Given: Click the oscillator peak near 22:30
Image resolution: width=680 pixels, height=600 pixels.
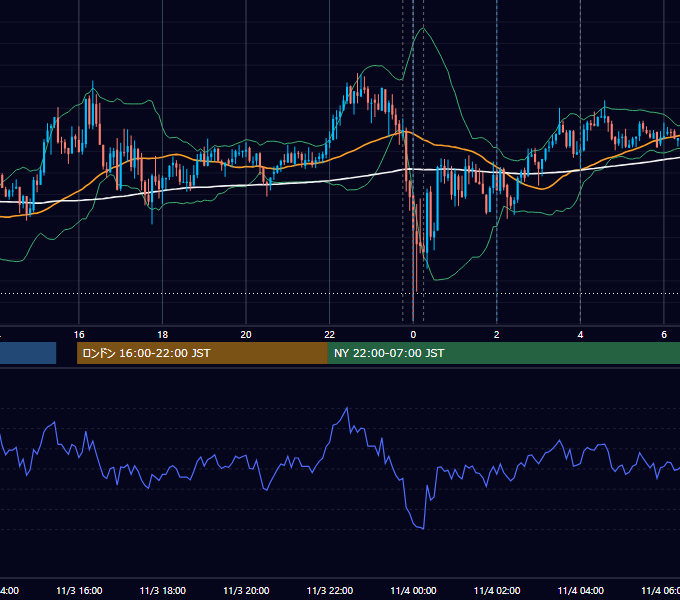Looking at the screenshot, I should point(347,408).
